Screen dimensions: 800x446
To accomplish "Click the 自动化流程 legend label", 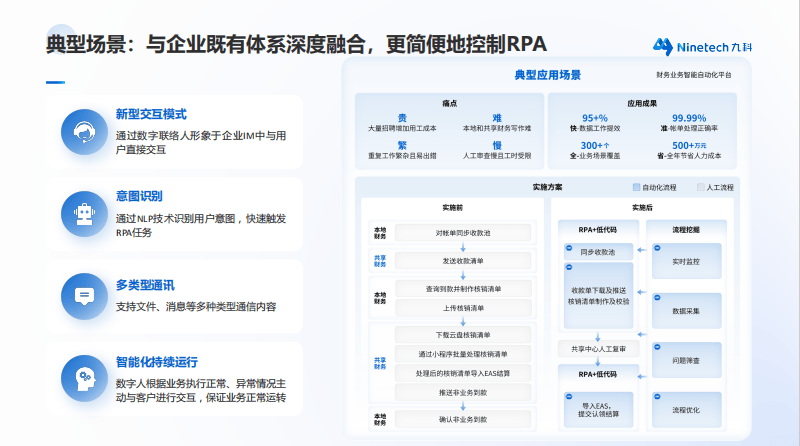I will 659,188.
